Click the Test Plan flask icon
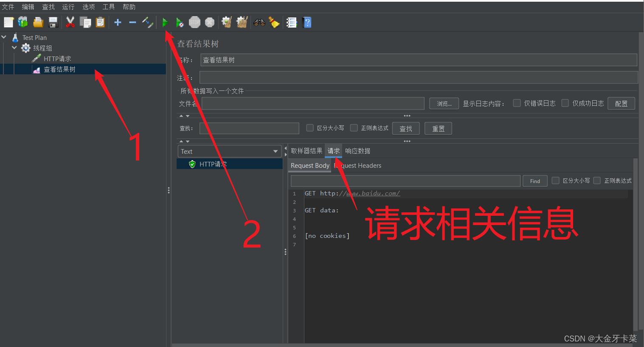The width and height of the screenshot is (644, 347). [x=15, y=37]
